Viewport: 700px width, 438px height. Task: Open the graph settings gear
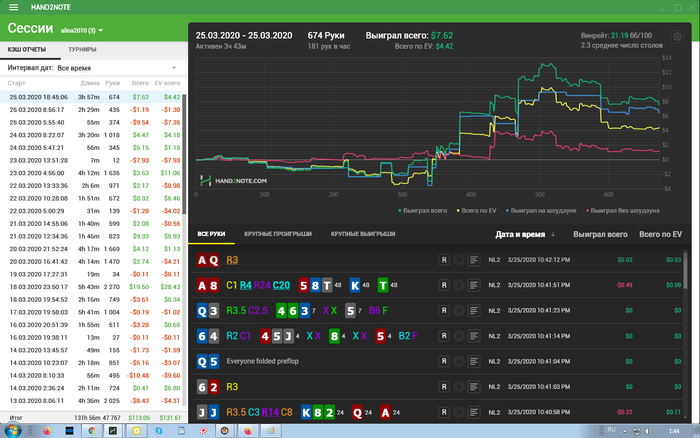click(677, 37)
